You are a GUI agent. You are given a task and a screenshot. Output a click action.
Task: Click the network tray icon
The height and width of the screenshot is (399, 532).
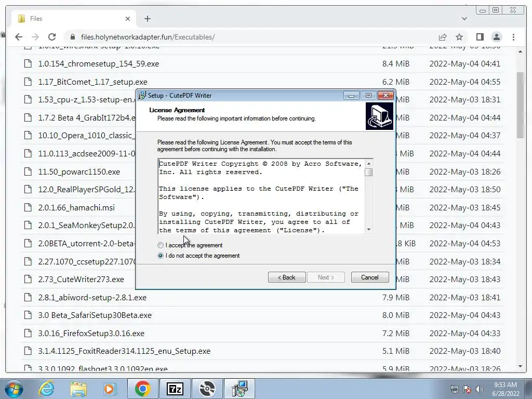tap(454, 389)
